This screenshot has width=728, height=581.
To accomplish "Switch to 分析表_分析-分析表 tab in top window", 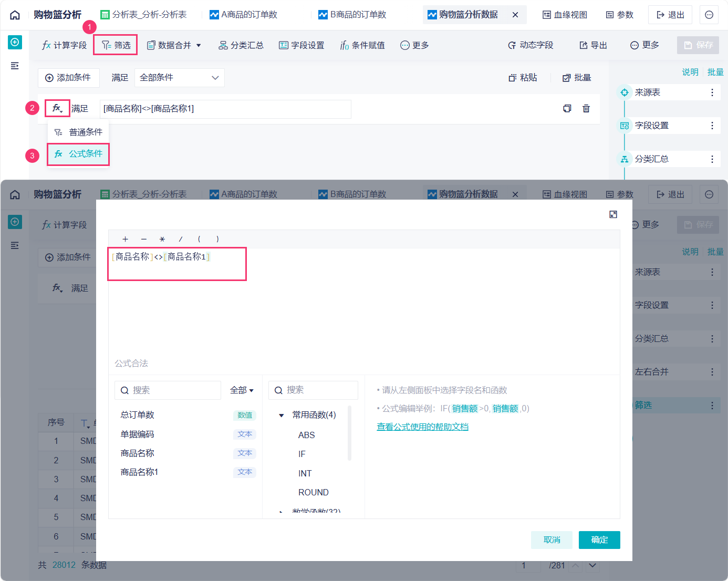I will click(x=143, y=15).
